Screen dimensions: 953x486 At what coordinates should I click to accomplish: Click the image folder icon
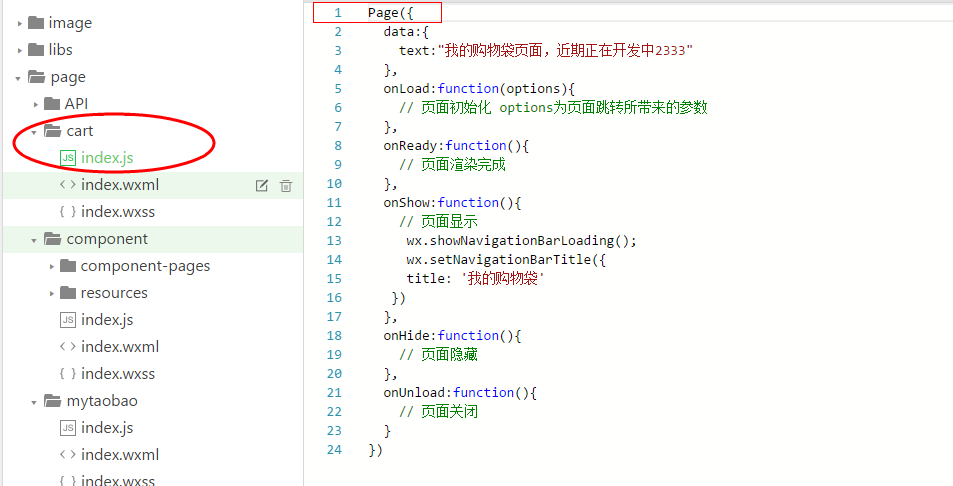tap(36, 23)
